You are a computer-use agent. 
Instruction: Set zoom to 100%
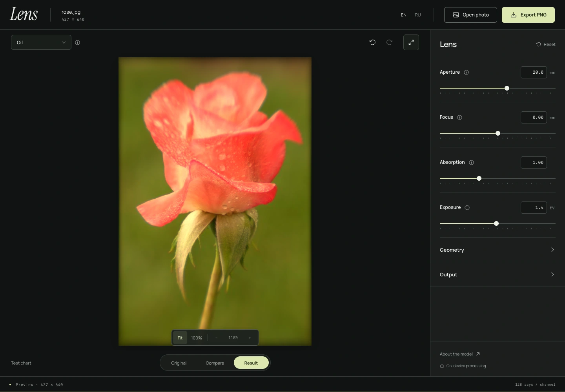(197, 338)
